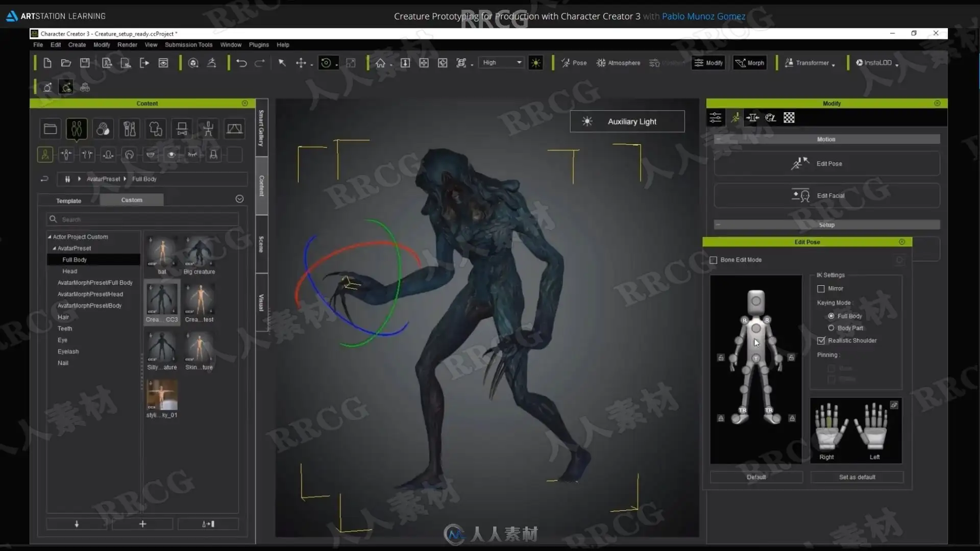
Task: Check the Mirror option in IK Settings
Action: 821,289
